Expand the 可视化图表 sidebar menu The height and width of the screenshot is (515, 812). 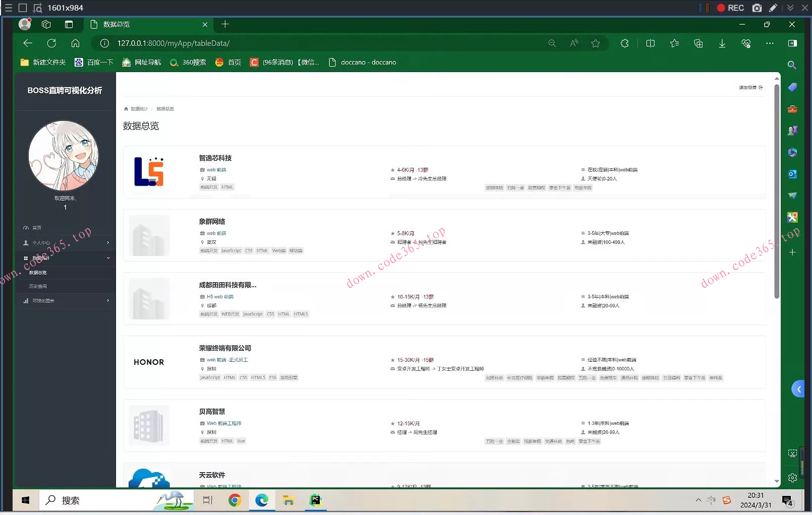point(66,301)
